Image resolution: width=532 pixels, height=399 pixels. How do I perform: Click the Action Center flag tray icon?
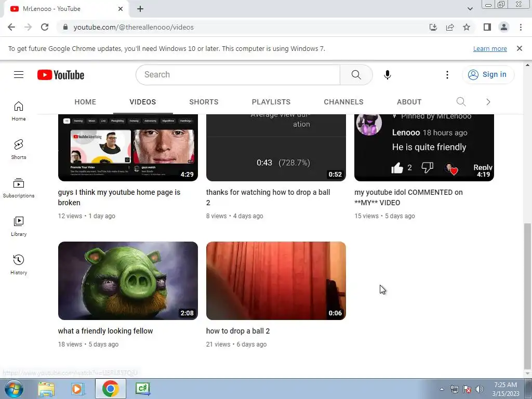(467, 390)
